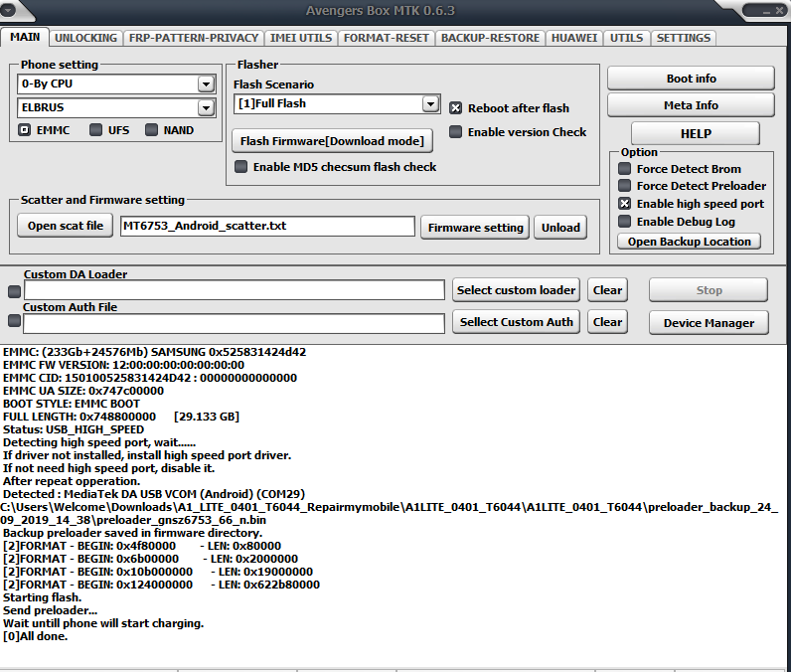The height and width of the screenshot is (672, 791).
Task: Enable Force Detect Brom option
Action: (x=624, y=169)
